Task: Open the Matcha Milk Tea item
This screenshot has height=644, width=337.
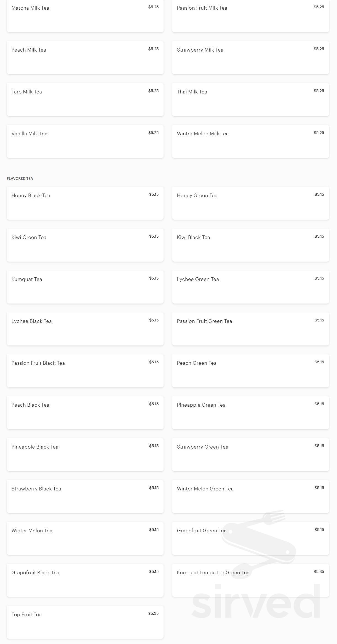Action: point(85,16)
